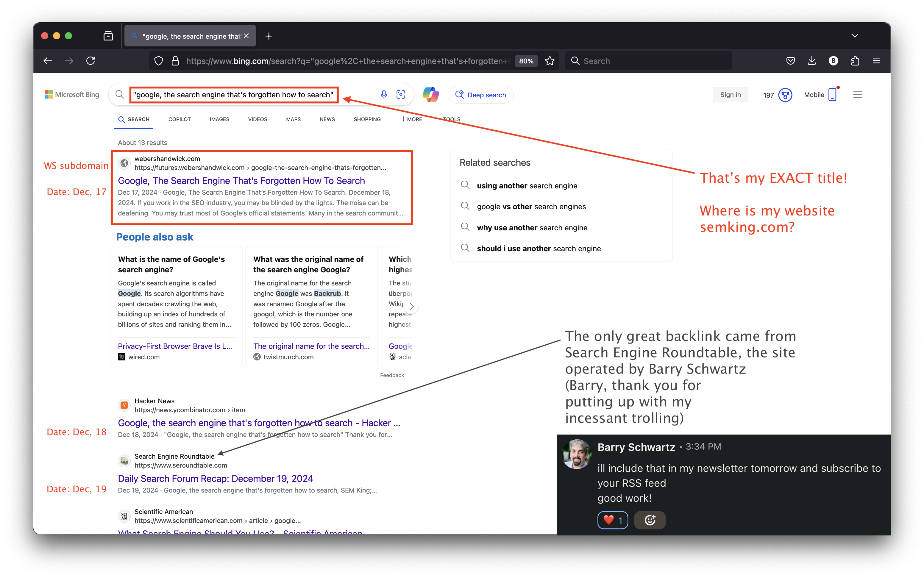
Task: Open the Pocket save icon
Action: pos(791,61)
